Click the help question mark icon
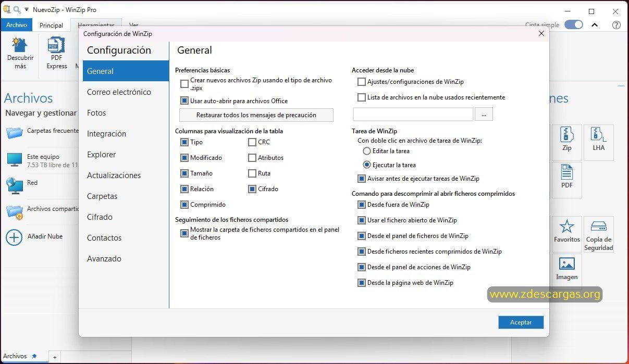629x364 pixels. tap(616, 24)
